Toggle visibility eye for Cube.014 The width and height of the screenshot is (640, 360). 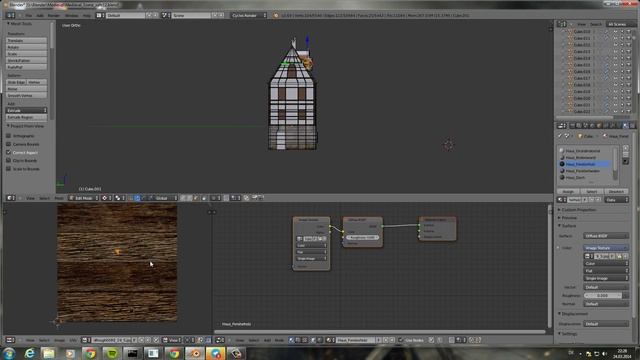click(615, 58)
